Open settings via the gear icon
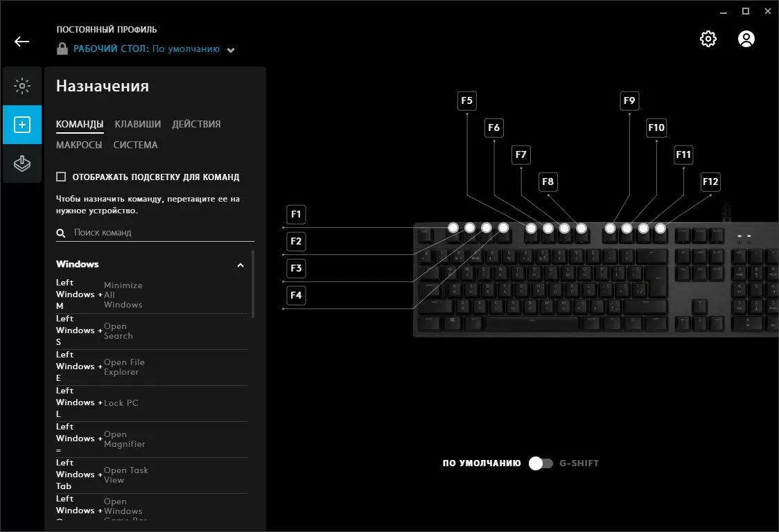This screenshot has height=532, width=779. [708, 39]
